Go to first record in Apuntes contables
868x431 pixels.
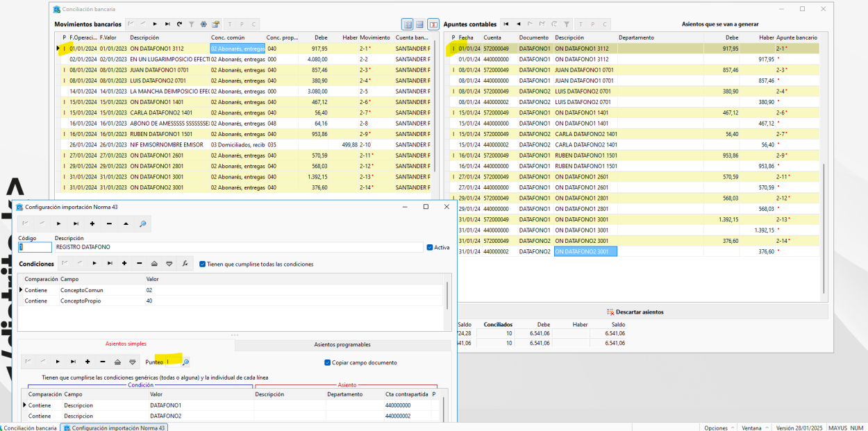pyautogui.click(x=506, y=24)
